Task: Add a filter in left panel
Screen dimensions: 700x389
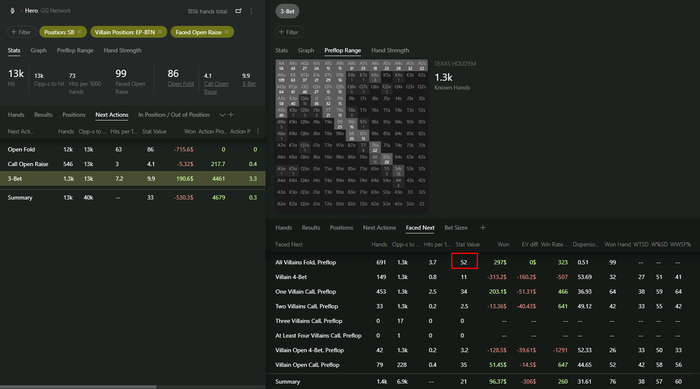Action: pyautogui.click(x=21, y=32)
